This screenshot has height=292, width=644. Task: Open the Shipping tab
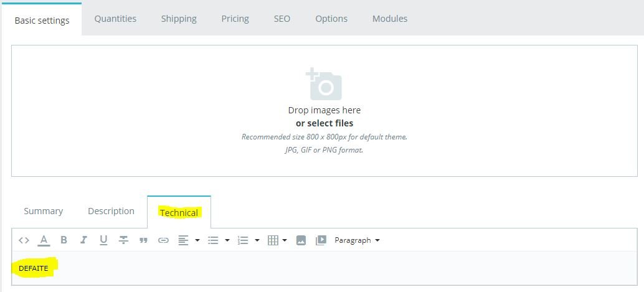[x=179, y=19]
